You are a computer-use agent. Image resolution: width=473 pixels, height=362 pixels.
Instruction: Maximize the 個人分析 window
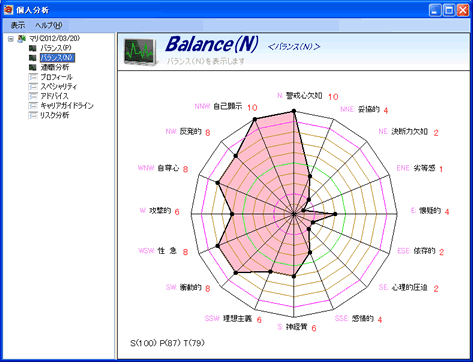point(449,10)
